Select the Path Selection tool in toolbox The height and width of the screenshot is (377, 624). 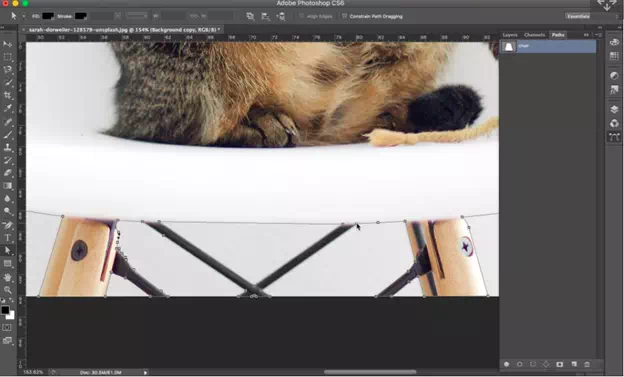coord(8,250)
